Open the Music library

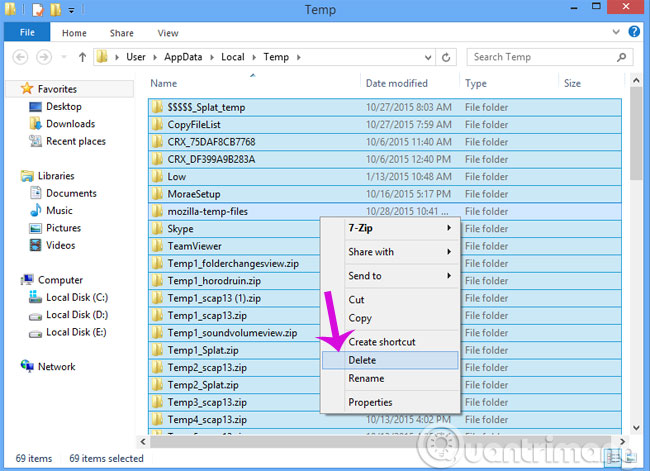pyautogui.click(x=59, y=211)
